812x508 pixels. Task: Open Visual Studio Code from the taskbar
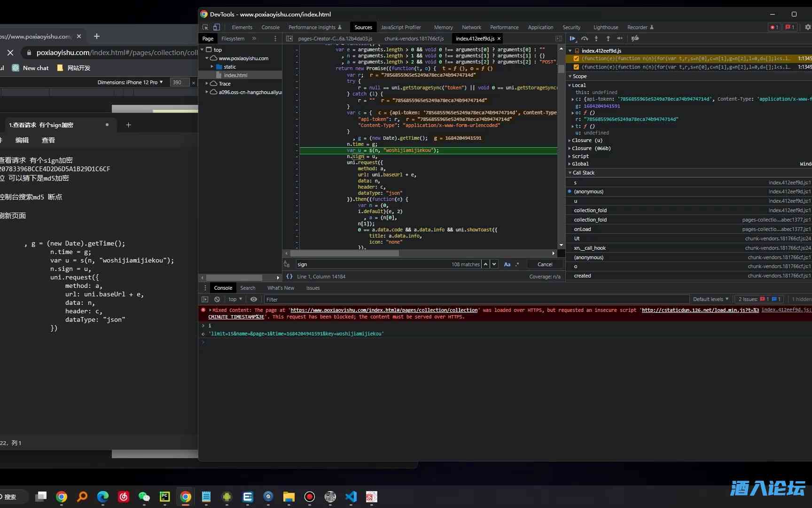pyautogui.click(x=351, y=497)
